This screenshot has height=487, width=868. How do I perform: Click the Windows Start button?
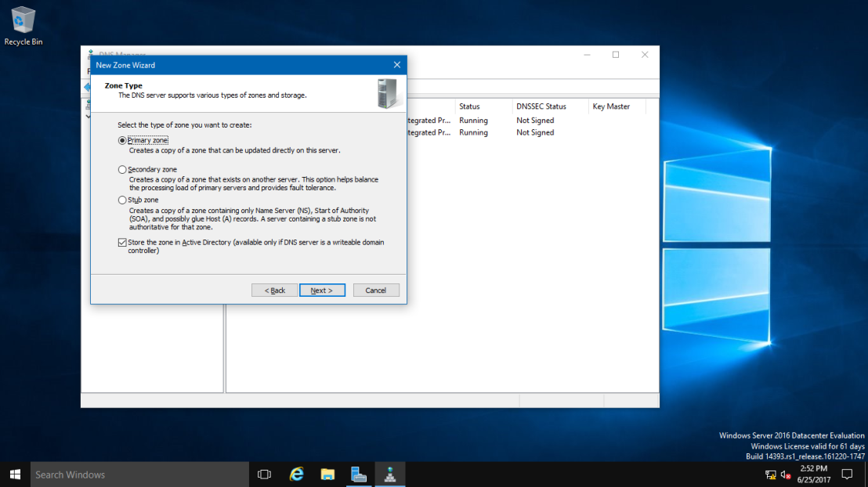(15, 474)
